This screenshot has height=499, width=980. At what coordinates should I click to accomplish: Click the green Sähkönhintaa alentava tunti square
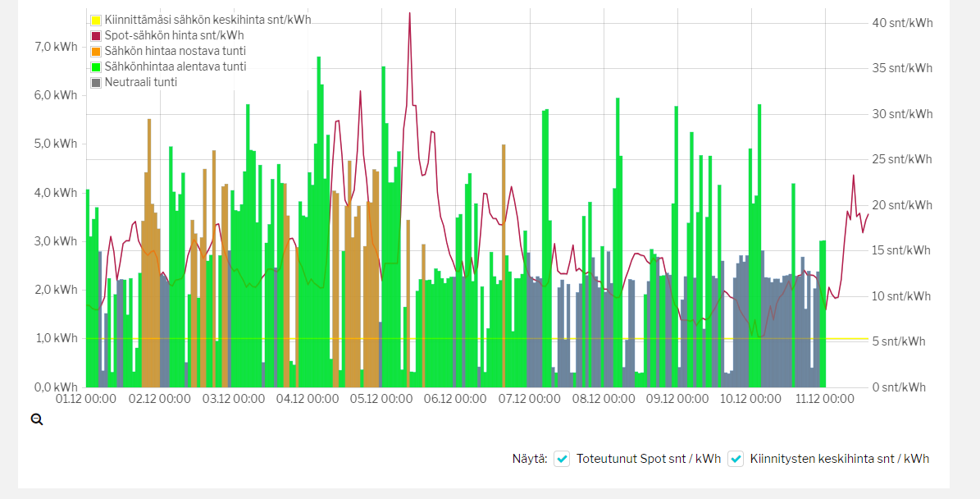tap(96, 66)
